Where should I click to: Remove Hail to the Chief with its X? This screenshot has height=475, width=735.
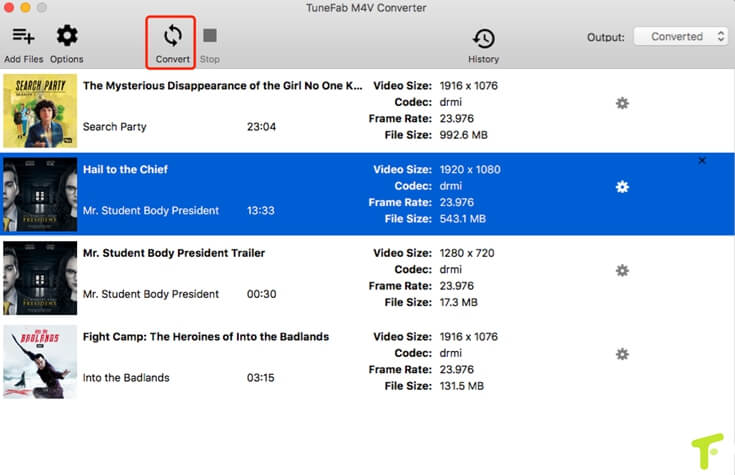[702, 161]
